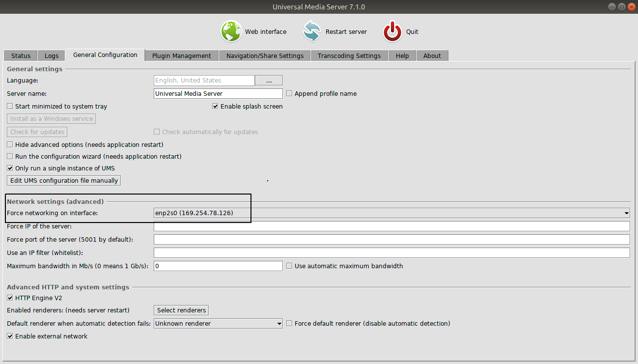Uncheck Enable splash screen

click(215, 106)
